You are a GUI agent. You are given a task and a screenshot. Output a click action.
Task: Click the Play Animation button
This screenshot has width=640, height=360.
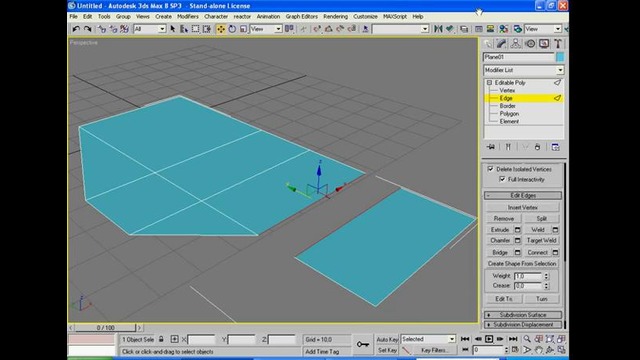click(489, 339)
